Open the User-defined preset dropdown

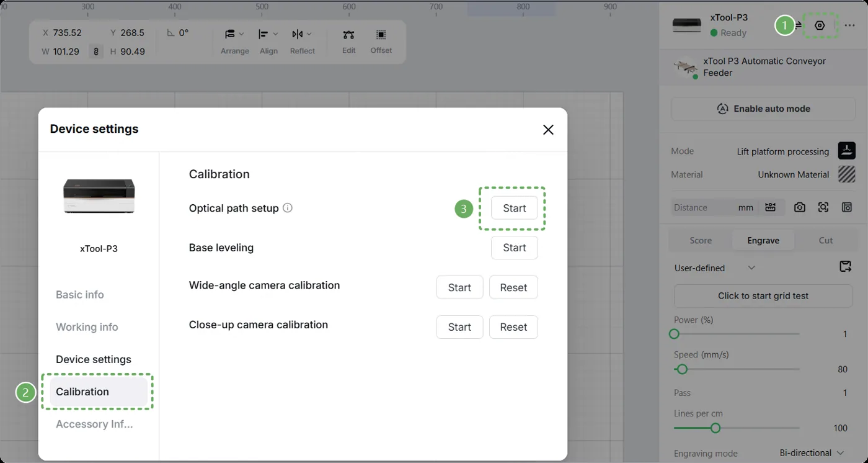[x=715, y=268]
